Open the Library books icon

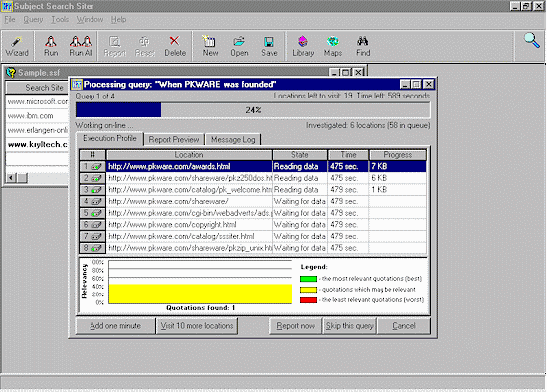click(303, 41)
